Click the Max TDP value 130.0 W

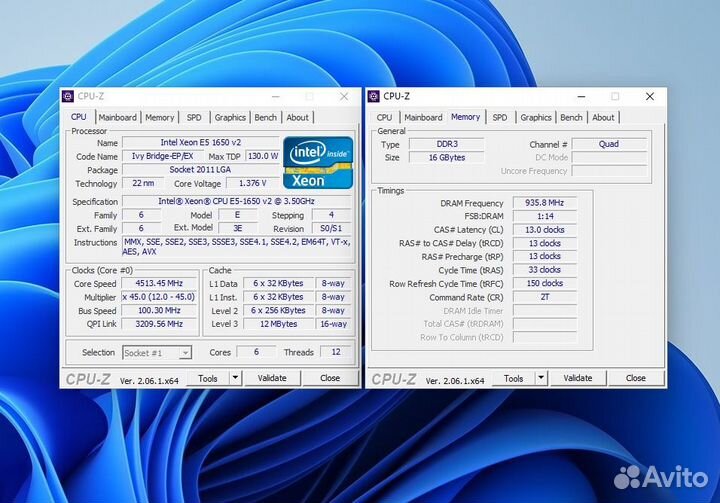coord(263,156)
